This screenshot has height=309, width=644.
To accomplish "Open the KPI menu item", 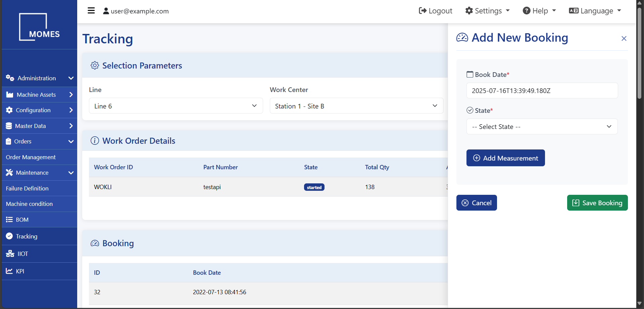I will click(39, 271).
